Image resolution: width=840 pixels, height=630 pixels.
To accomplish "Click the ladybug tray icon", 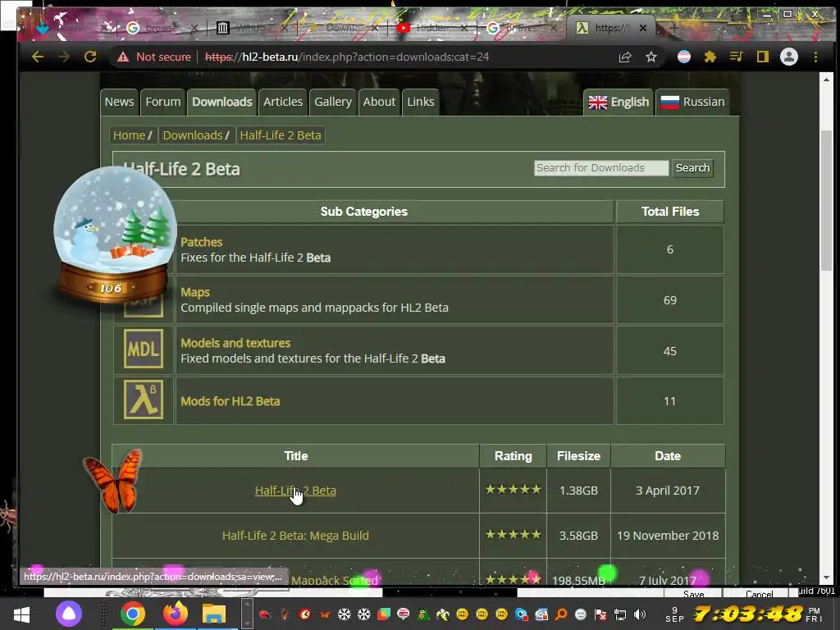I will [x=265, y=614].
